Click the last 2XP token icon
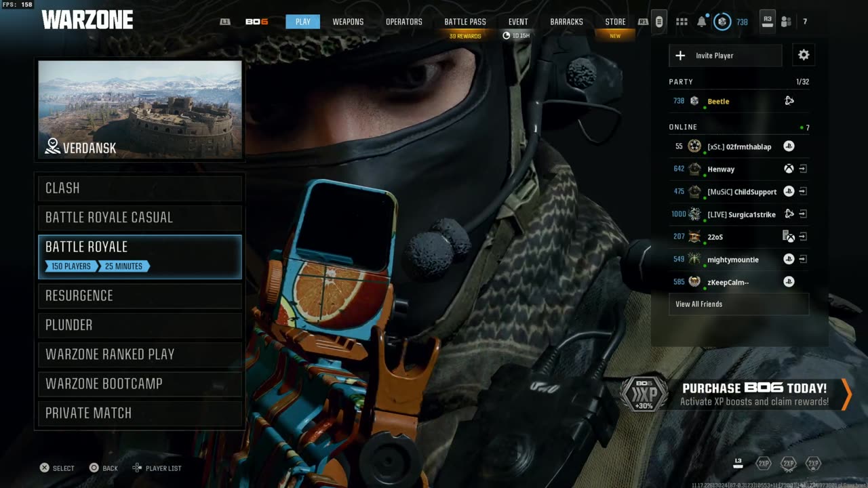The width and height of the screenshot is (868, 488). [813, 464]
